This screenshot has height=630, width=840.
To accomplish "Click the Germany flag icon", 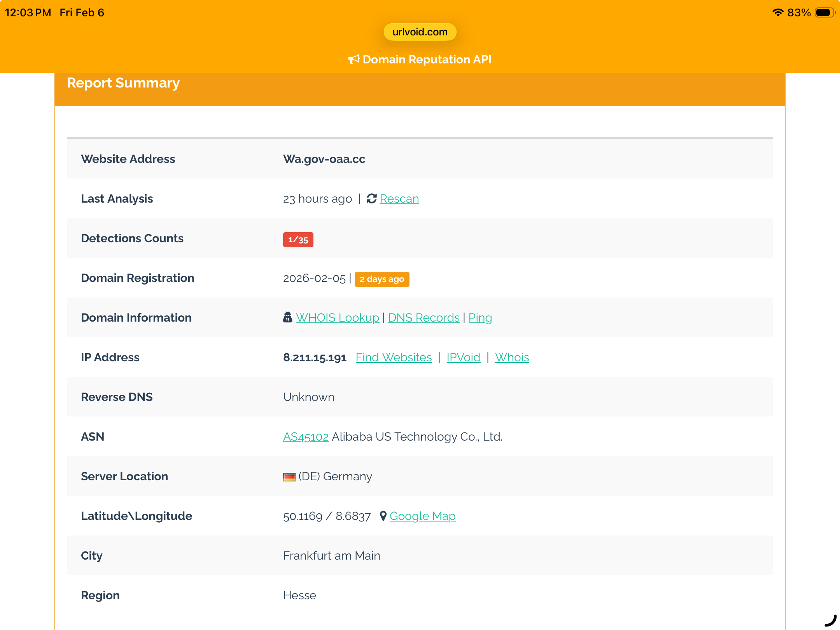I will point(289,477).
